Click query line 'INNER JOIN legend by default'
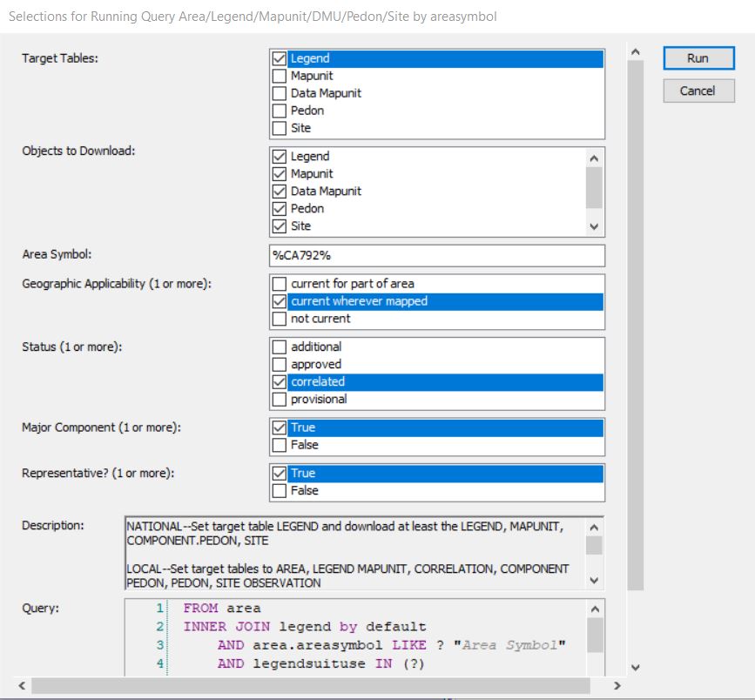 click(305, 627)
